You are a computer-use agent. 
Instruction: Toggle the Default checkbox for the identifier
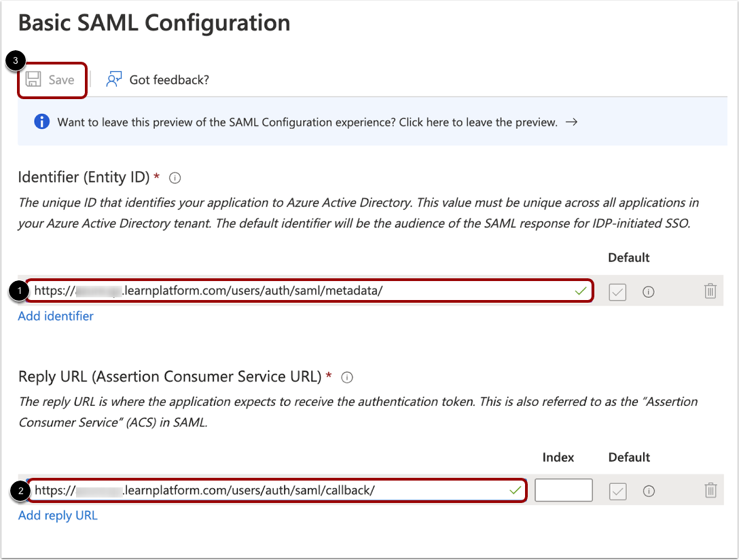617,292
